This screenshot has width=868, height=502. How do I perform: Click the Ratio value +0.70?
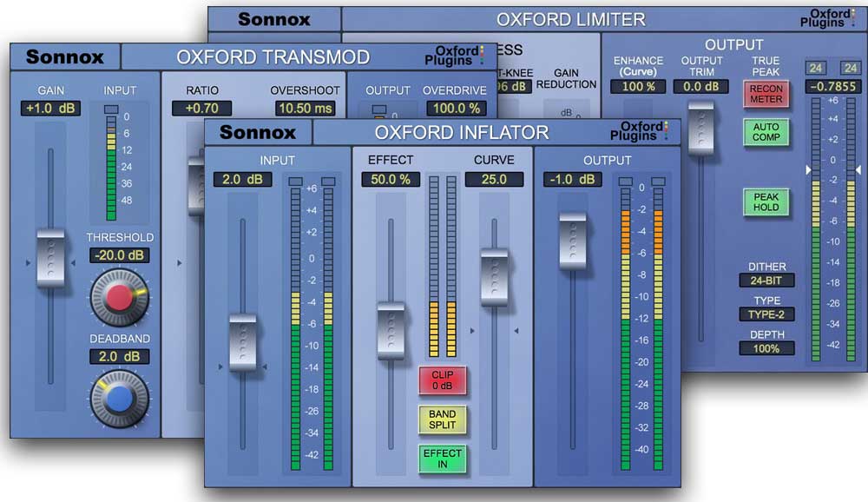(x=202, y=108)
